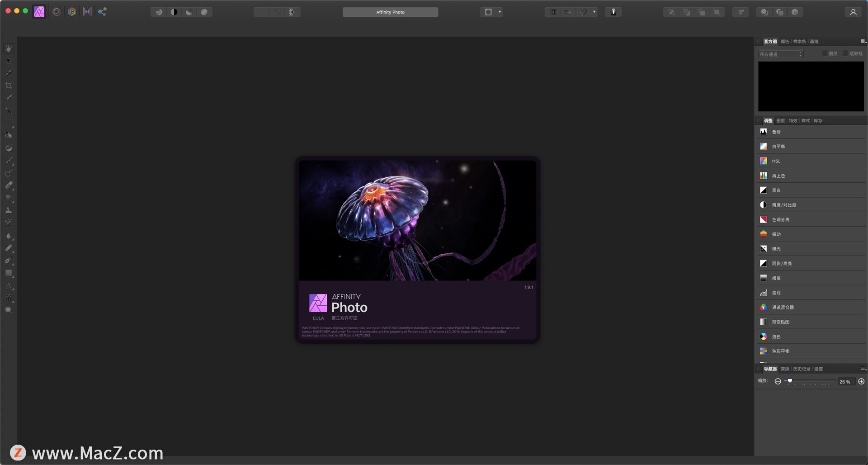Expand the 曲线 adjustment presets
868x465 pixels.
pos(811,293)
